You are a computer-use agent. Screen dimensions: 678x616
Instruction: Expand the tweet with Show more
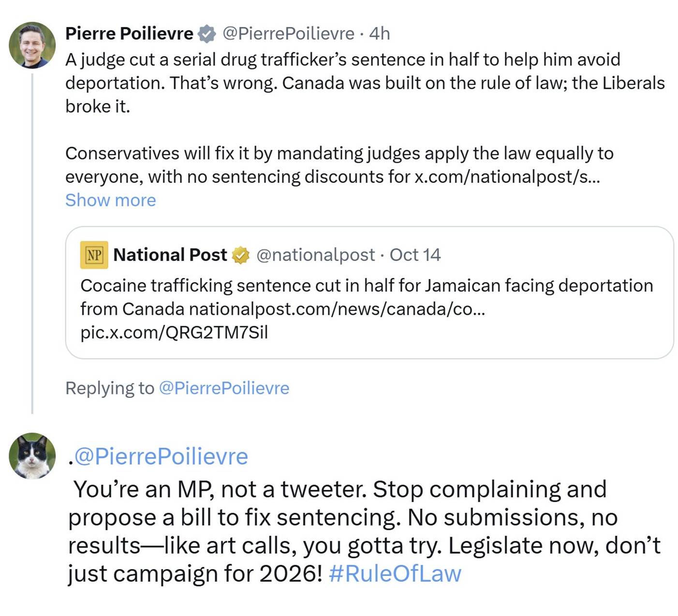point(110,200)
